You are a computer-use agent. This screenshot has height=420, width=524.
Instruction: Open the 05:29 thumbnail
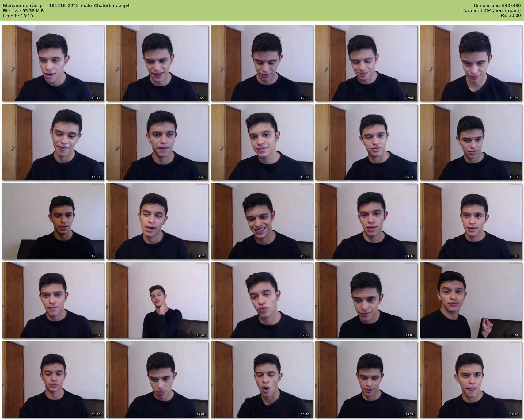[x=262, y=142]
